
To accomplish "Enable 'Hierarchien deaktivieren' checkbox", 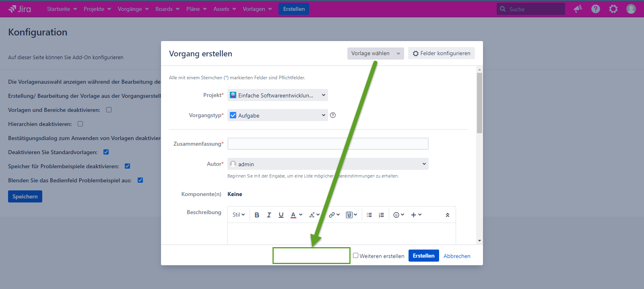I will 80,124.
